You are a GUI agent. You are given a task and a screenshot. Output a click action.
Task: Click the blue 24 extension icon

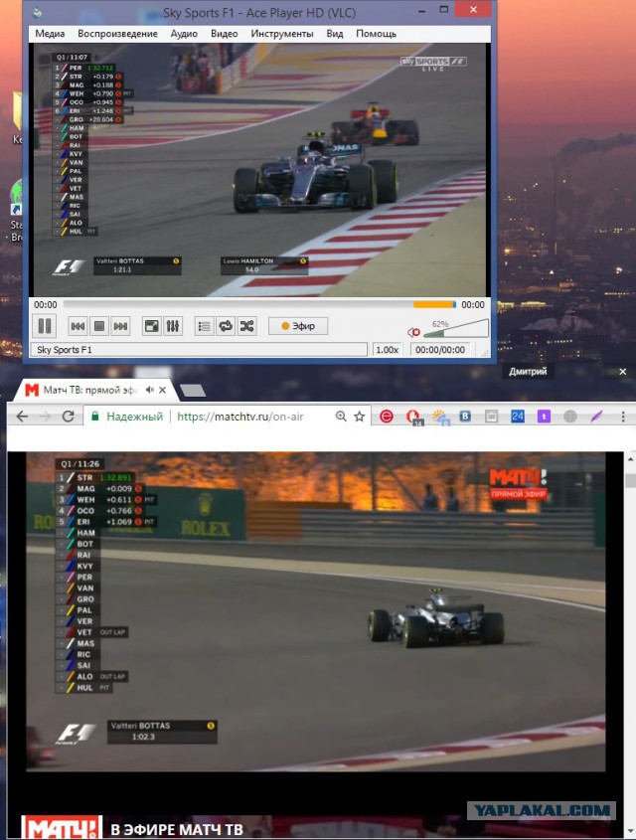[x=517, y=417]
